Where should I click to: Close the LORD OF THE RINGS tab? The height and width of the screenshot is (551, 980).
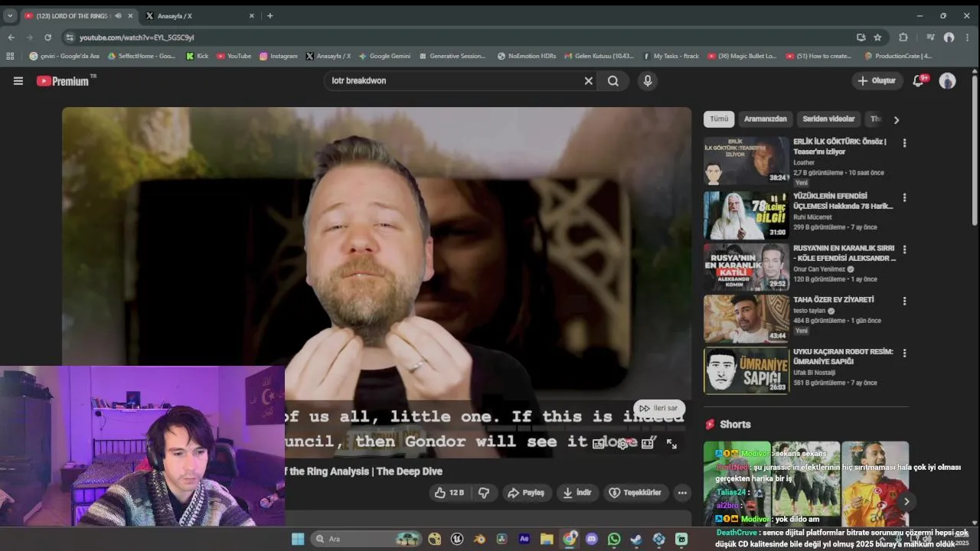pyautogui.click(x=130, y=15)
